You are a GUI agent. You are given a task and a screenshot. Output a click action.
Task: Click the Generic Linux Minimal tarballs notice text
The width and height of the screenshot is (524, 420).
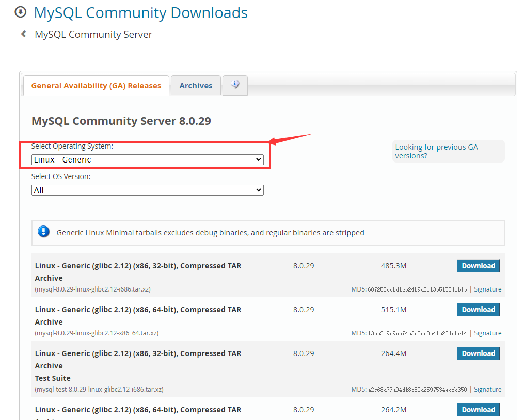(x=211, y=233)
